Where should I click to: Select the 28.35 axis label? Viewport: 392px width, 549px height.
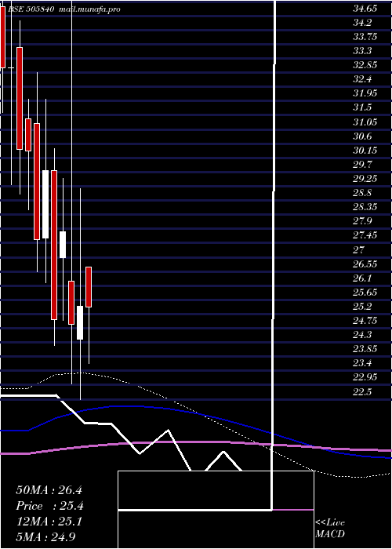pos(365,207)
